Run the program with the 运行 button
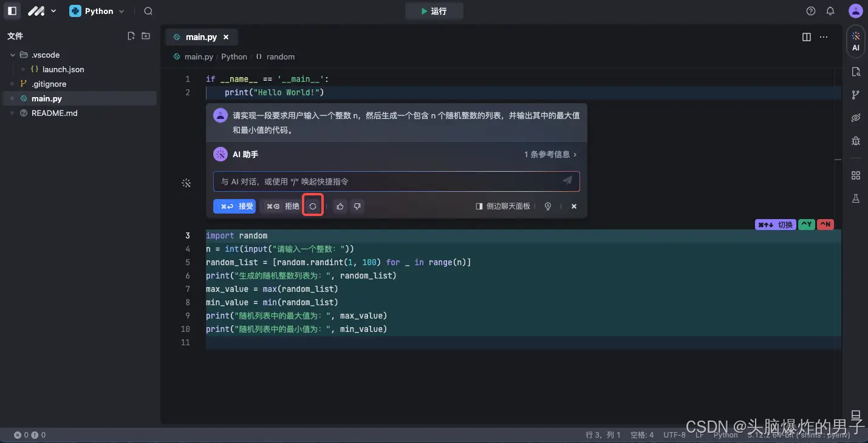868x443 pixels. tap(434, 11)
